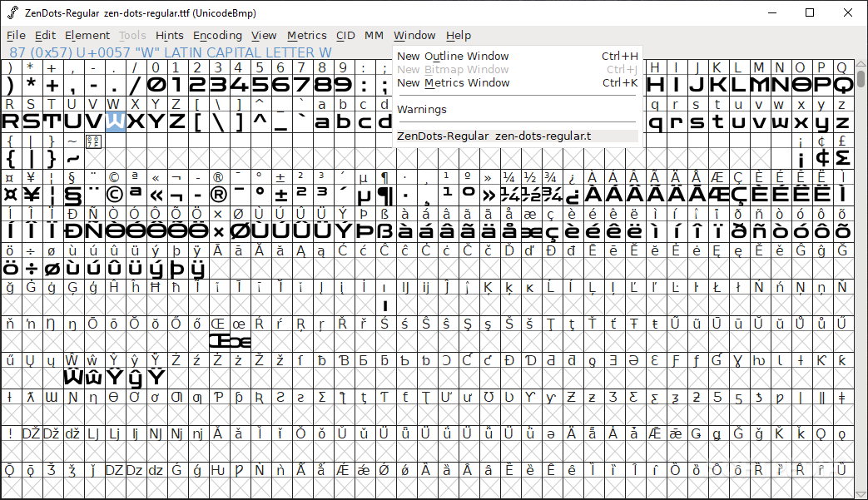Open the CID menu
The width and height of the screenshot is (868, 500).
[x=345, y=36]
